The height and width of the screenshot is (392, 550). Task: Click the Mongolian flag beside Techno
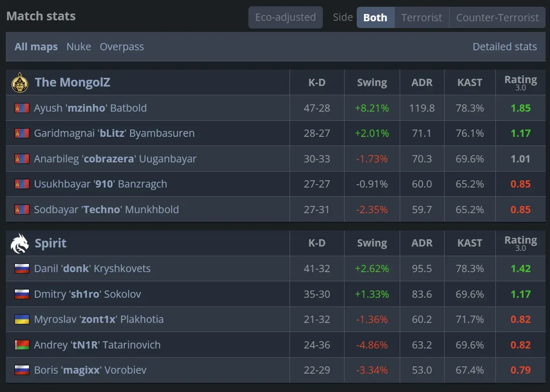click(x=22, y=210)
